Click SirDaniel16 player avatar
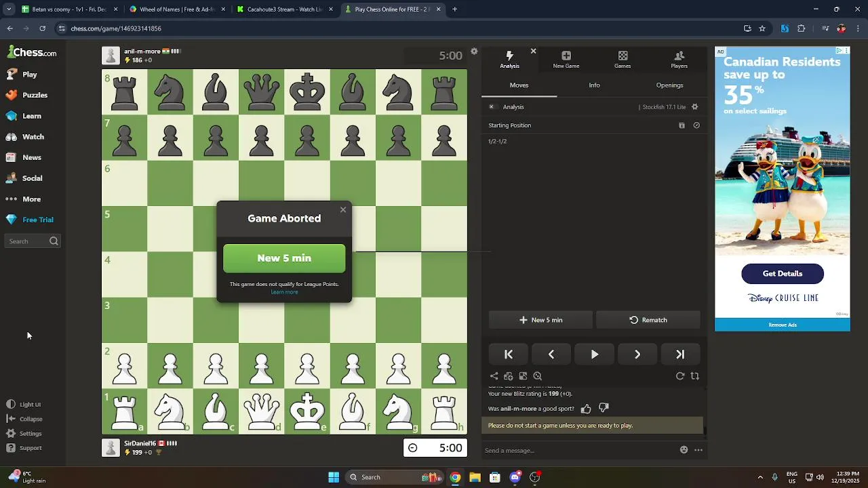This screenshot has height=488, width=868. click(x=111, y=447)
